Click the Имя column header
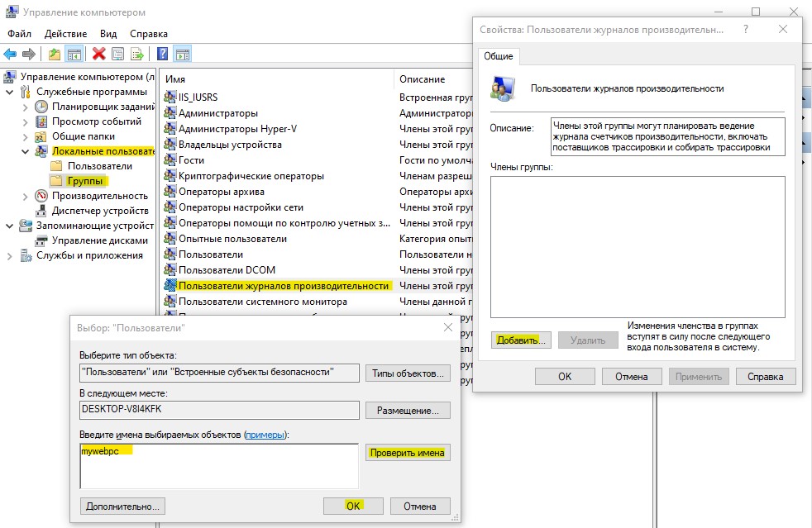This screenshot has height=528, width=812. 277,79
